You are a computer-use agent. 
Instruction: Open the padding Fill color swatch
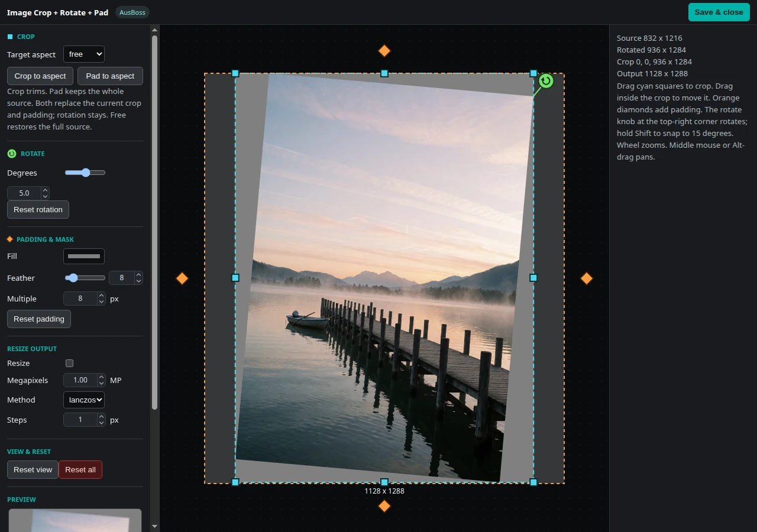point(84,256)
